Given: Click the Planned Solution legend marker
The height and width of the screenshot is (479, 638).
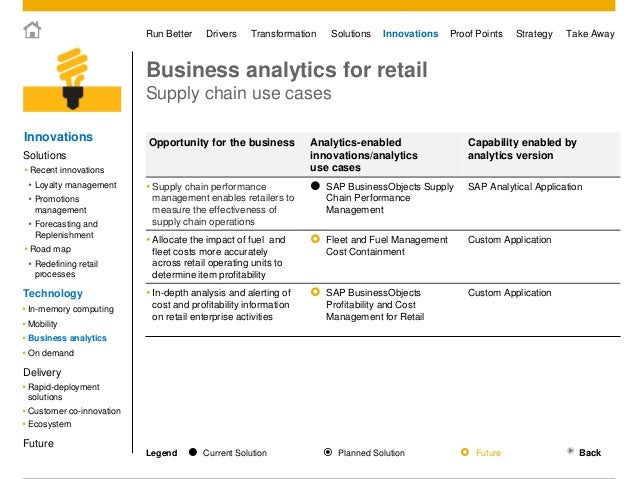Looking at the screenshot, I should [x=328, y=452].
